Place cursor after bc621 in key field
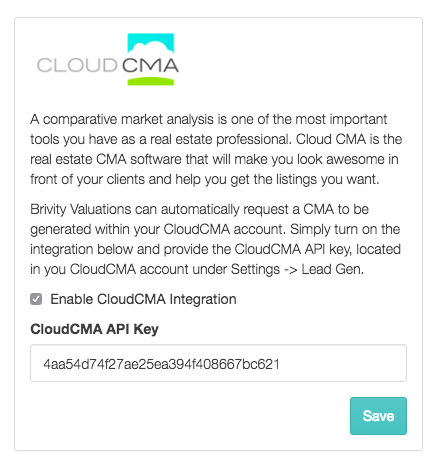The width and height of the screenshot is (435, 467). [281, 364]
